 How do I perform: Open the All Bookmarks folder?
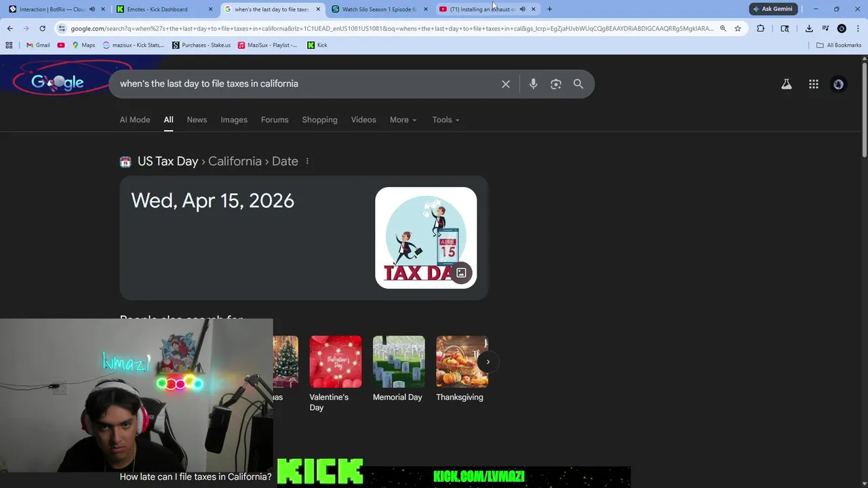click(x=839, y=45)
